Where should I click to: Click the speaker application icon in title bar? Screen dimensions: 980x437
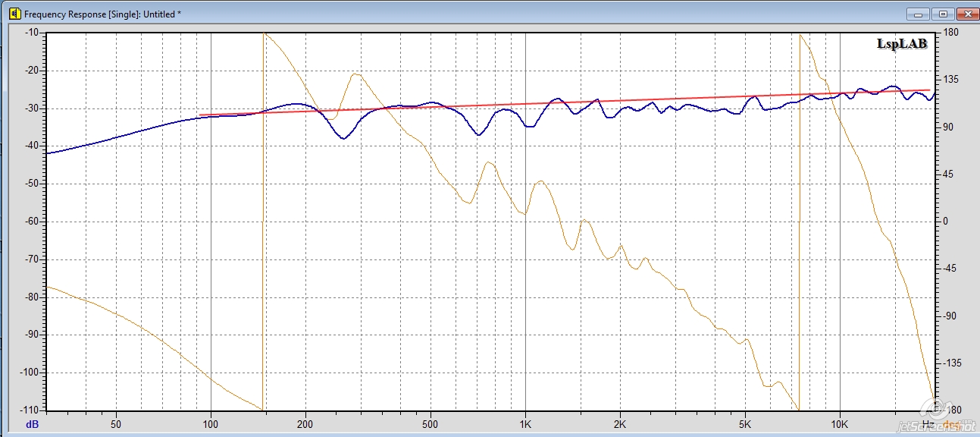[x=14, y=14]
